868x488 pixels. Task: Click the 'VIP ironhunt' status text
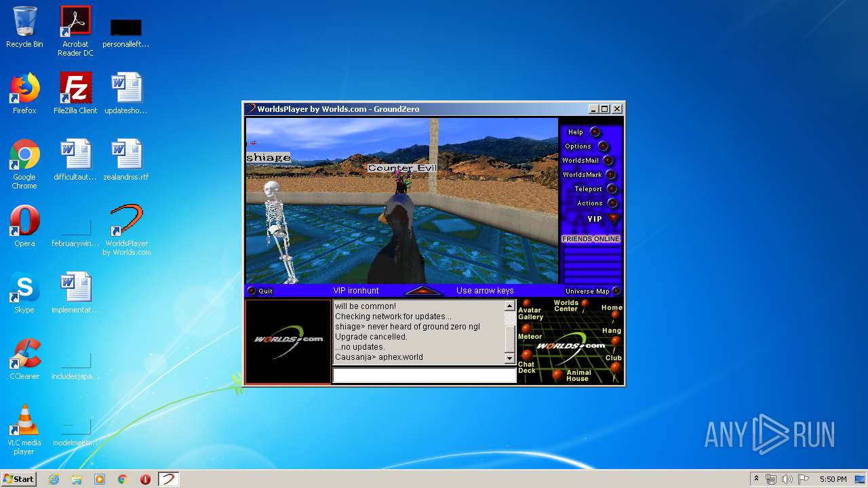point(356,291)
